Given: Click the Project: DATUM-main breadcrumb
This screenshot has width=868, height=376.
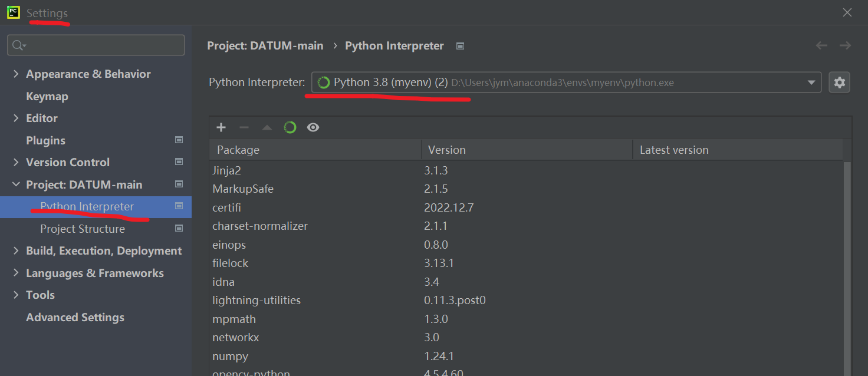Looking at the screenshot, I should pos(265,45).
